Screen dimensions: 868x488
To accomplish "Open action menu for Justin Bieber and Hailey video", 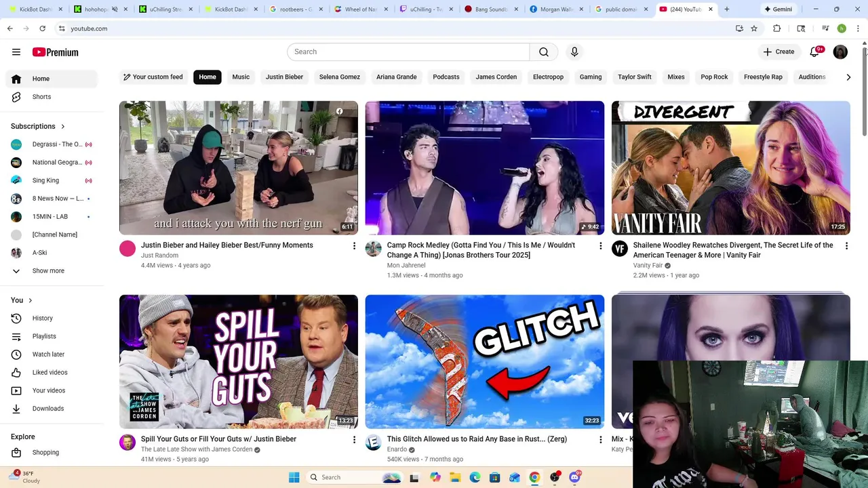I will point(354,246).
